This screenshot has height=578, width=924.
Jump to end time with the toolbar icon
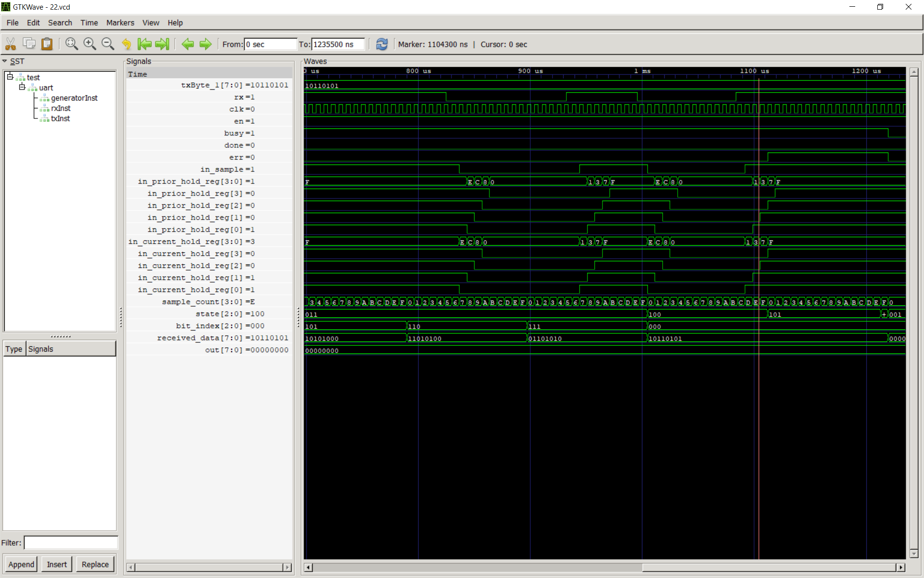[x=162, y=44]
